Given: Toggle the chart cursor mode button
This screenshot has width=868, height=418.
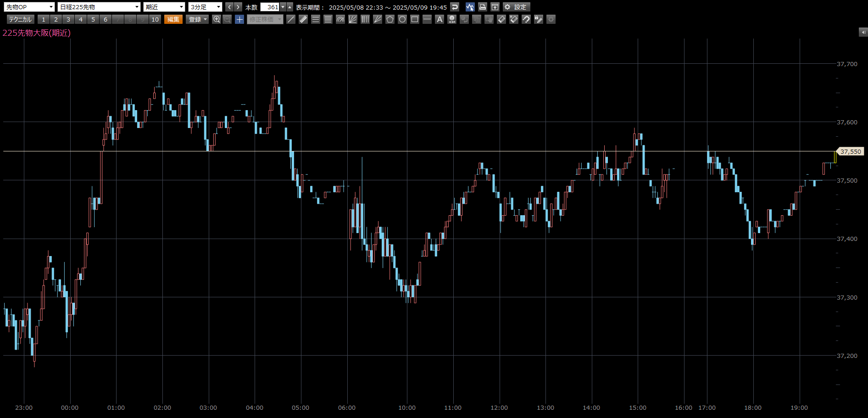Looking at the screenshot, I should (x=470, y=7).
